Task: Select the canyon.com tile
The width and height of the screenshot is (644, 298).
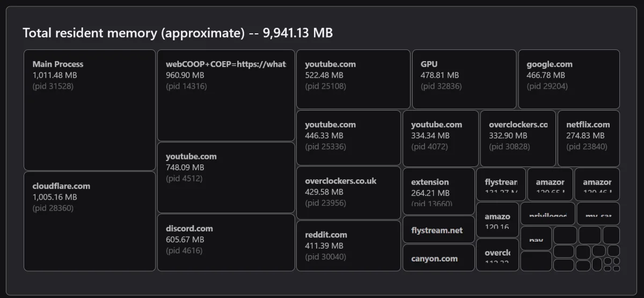Action: [438, 258]
